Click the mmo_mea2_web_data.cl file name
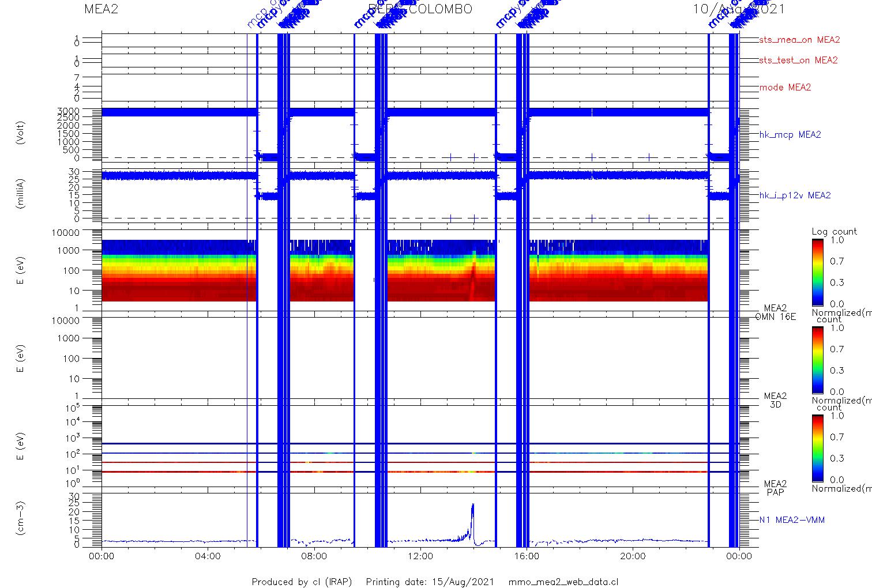 pyautogui.click(x=564, y=582)
